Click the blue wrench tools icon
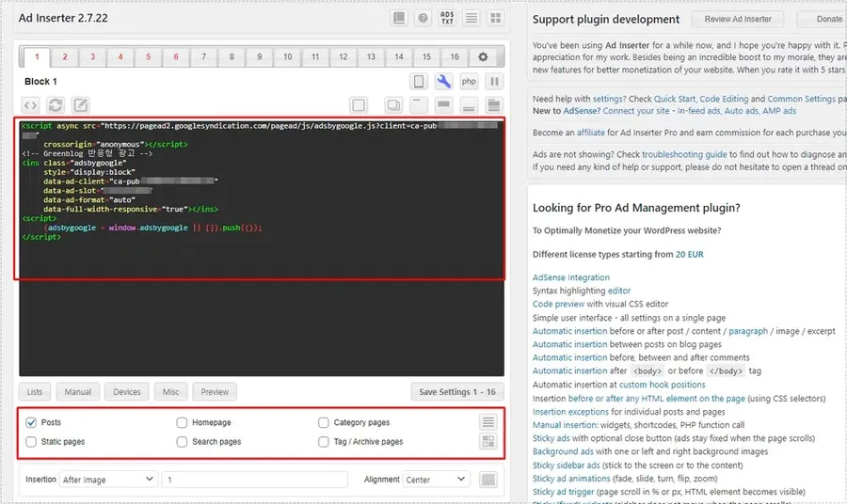Screen dimensions: 847x504 tap(443, 82)
